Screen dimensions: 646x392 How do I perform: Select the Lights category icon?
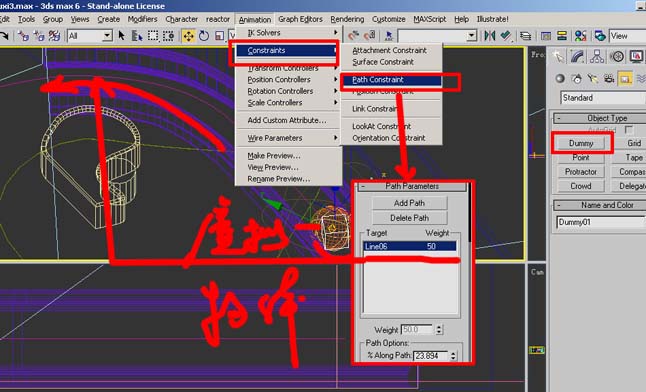pos(592,78)
